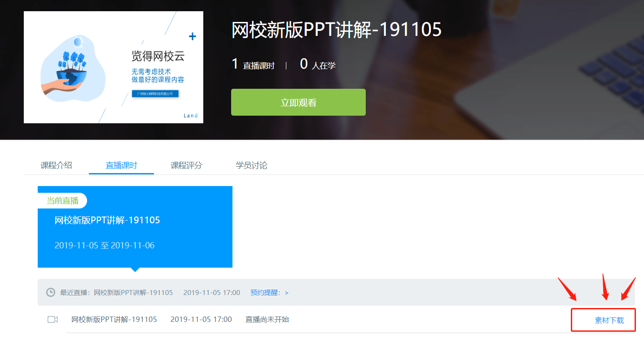644x347 pixels.
Task: Select the lesson title inside the blue card
Action: point(107,220)
